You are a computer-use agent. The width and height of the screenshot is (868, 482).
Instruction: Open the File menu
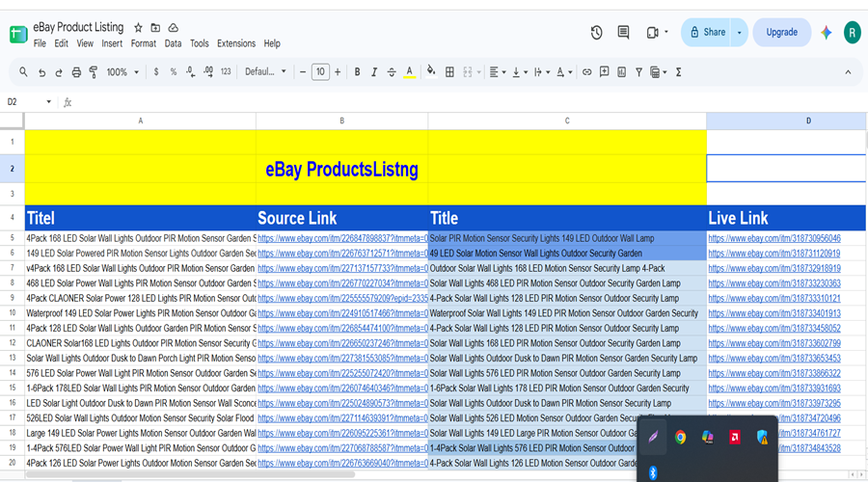click(x=40, y=43)
